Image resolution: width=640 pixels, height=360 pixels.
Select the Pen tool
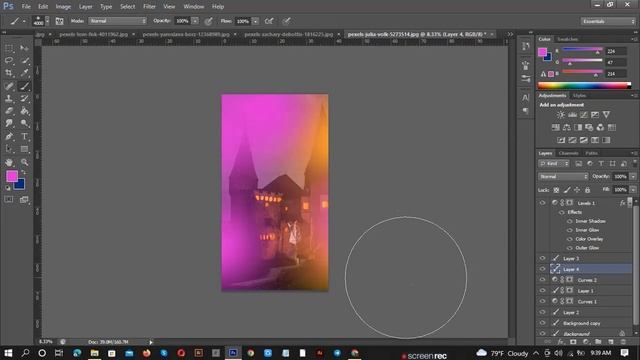point(9,136)
